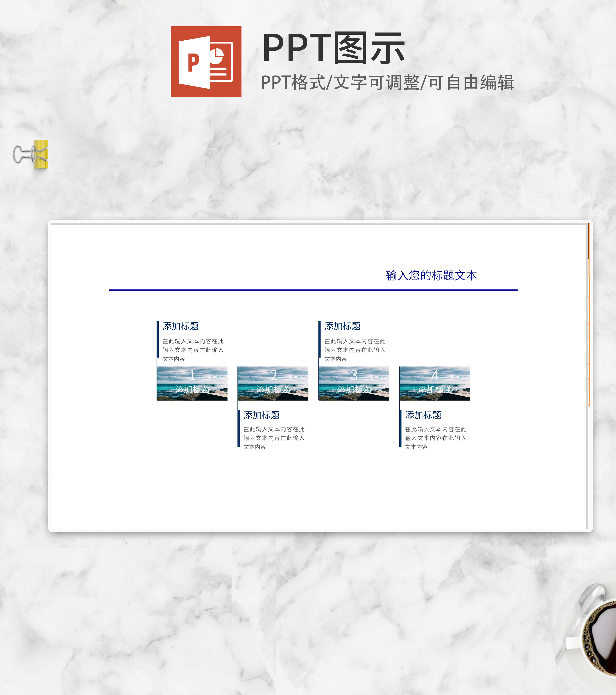Viewport: 616px width, 695px height.
Task: Select ocean image thumbnail numbered 1
Action: point(192,383)
